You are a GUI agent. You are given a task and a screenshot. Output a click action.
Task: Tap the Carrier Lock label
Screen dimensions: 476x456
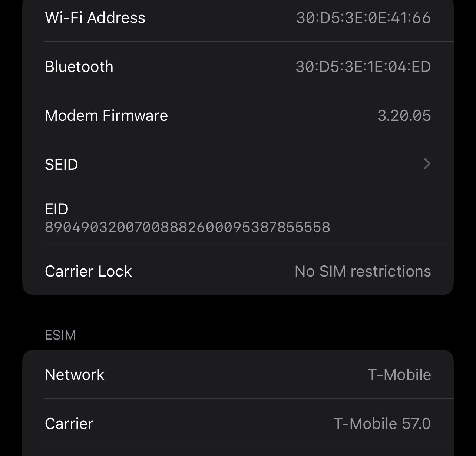click(88, 271)
